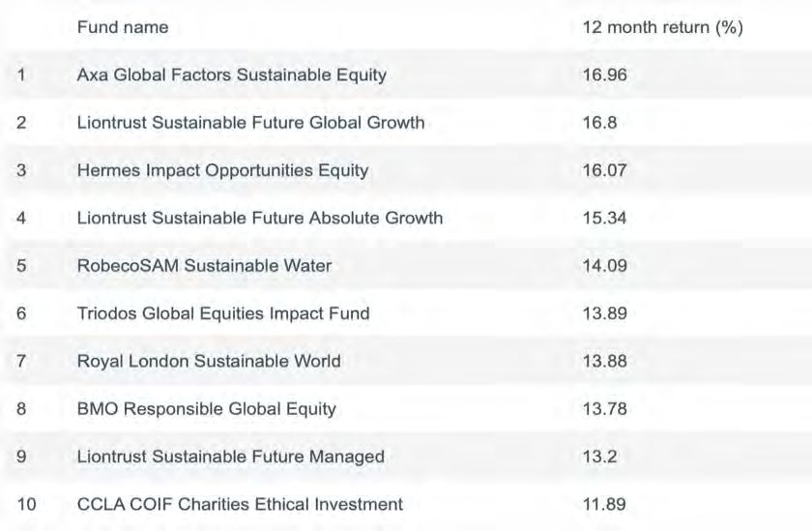The width and height of the screenshot is (812, 531).
Task: Select Liontrust Sustainable Future Absolute Growth
Action: click(x=260, y=218)
